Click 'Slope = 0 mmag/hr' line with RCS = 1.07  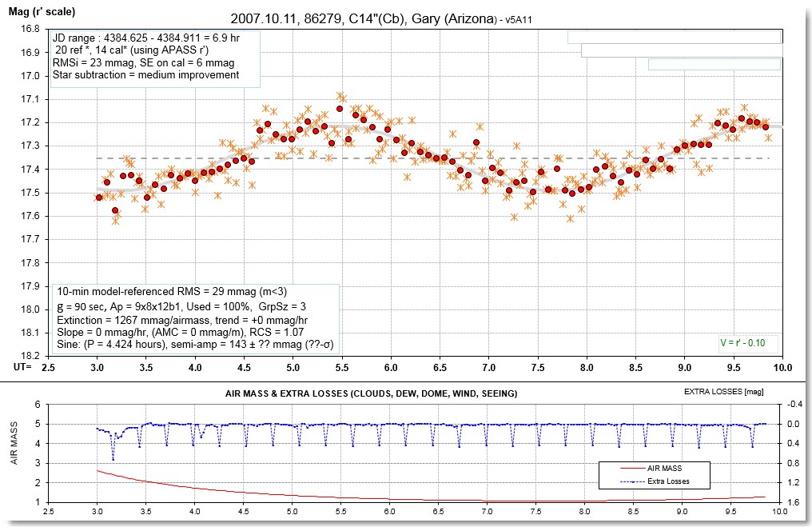tap(180, 332)
